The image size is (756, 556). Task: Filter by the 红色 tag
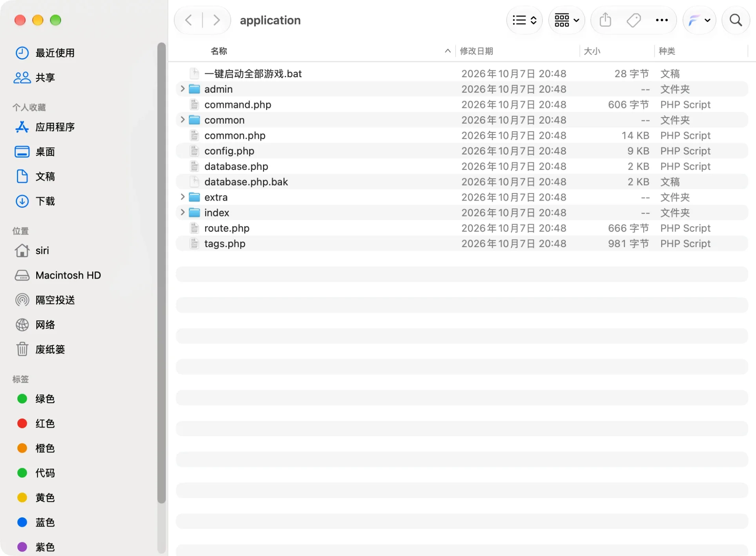tap(36, 424)
